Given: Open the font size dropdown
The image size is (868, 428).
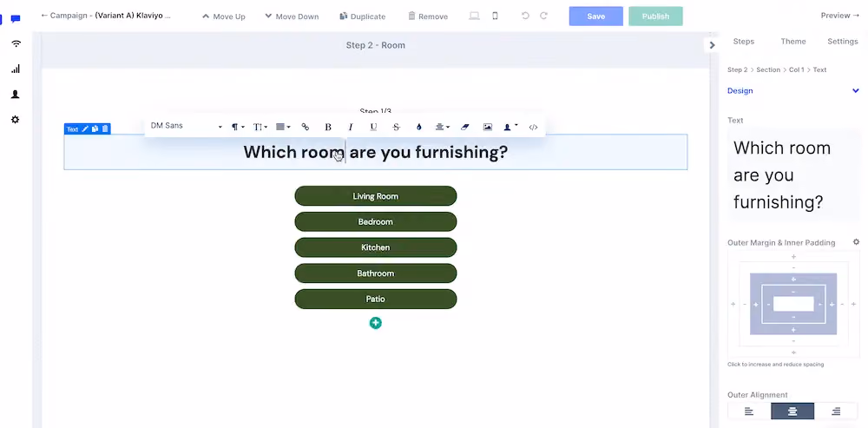Looking at the screenshot, I should pos(260,127).
